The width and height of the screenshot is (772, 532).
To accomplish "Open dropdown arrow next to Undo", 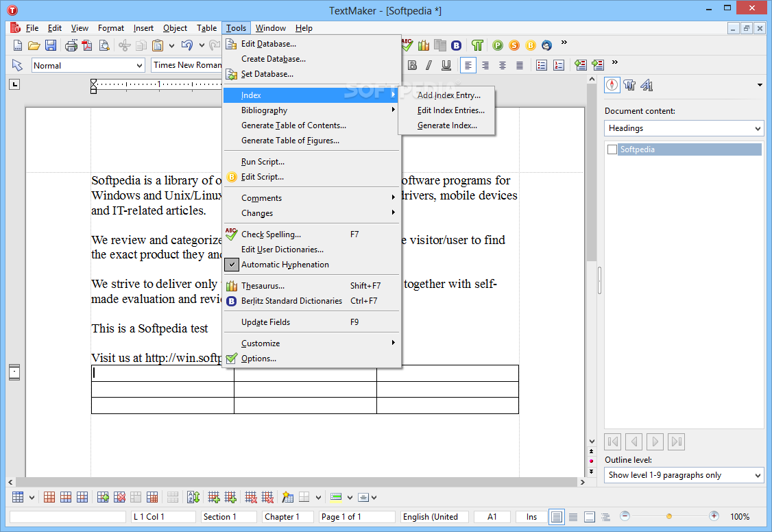I will 202,46.
